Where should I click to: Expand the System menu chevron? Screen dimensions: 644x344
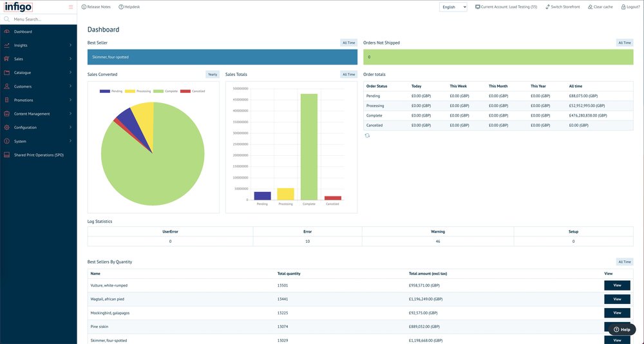(70, 141)
